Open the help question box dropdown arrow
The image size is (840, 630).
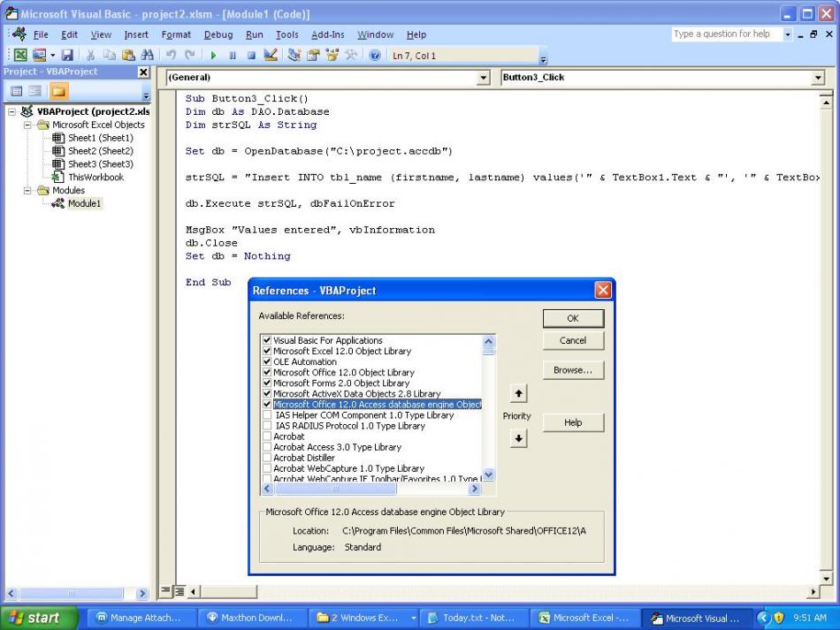[787, 34]
